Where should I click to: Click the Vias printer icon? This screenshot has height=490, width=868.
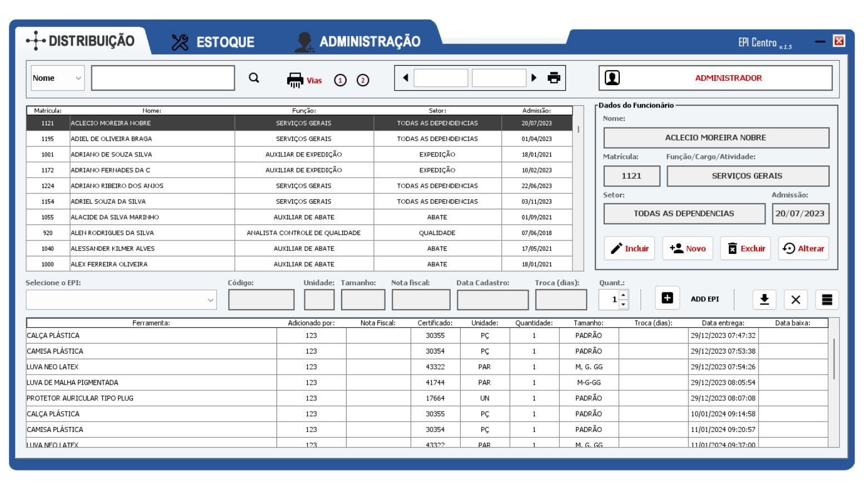pyautogui.click(x=295, y=80)
